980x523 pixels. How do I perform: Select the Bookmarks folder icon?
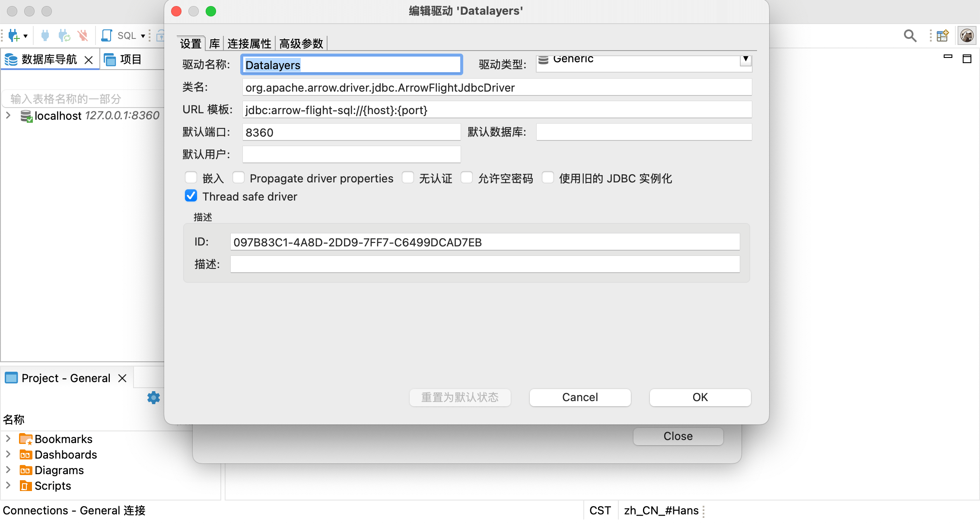tap(26, 439)
